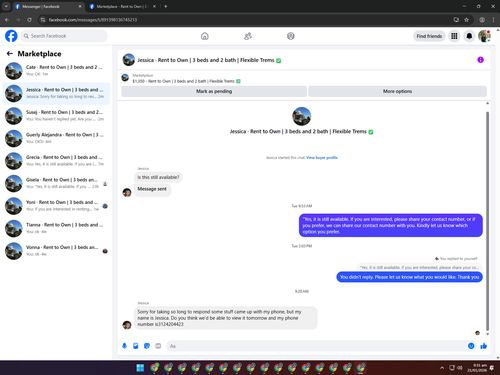Click the Aa message input box

point(317,346)
